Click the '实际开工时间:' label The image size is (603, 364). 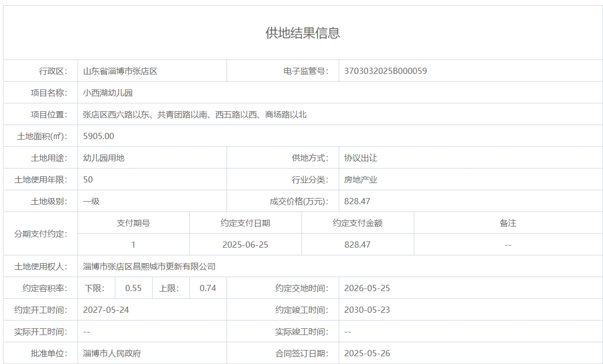[41, 332]
